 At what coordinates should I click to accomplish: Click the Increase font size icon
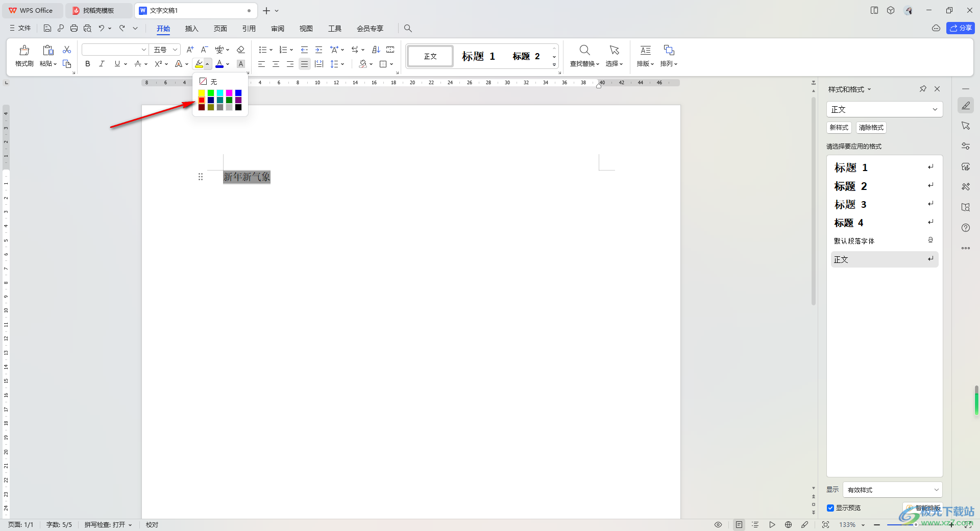point(190,50)
